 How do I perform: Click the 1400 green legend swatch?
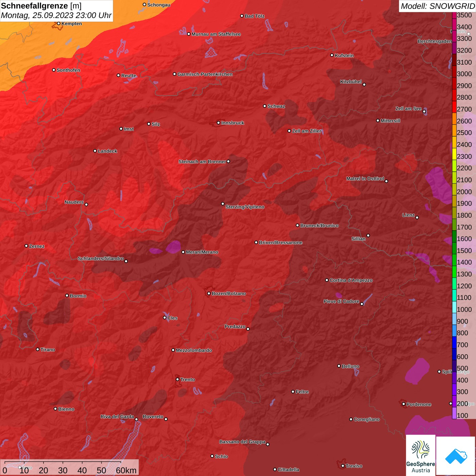click(x=454, y=260)
